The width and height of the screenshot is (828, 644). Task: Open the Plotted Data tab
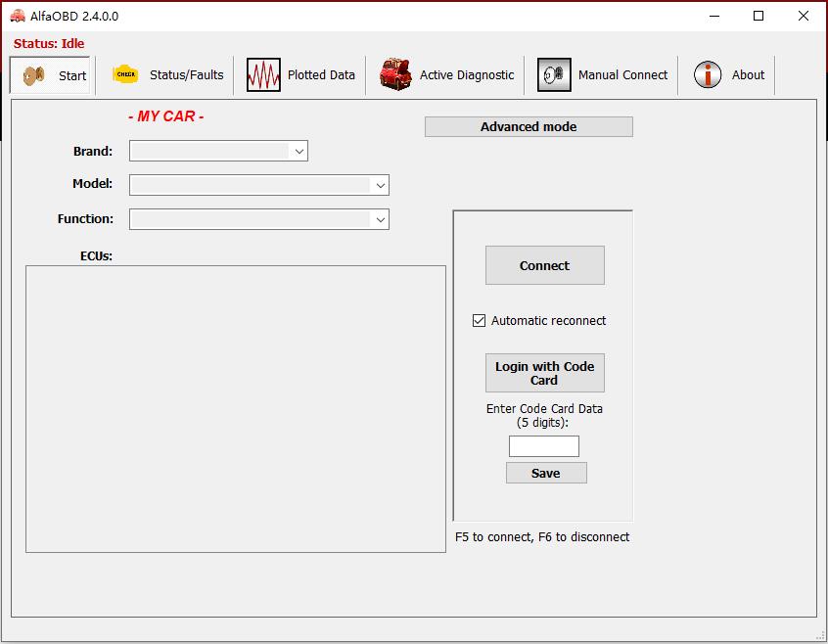[299, 75]
